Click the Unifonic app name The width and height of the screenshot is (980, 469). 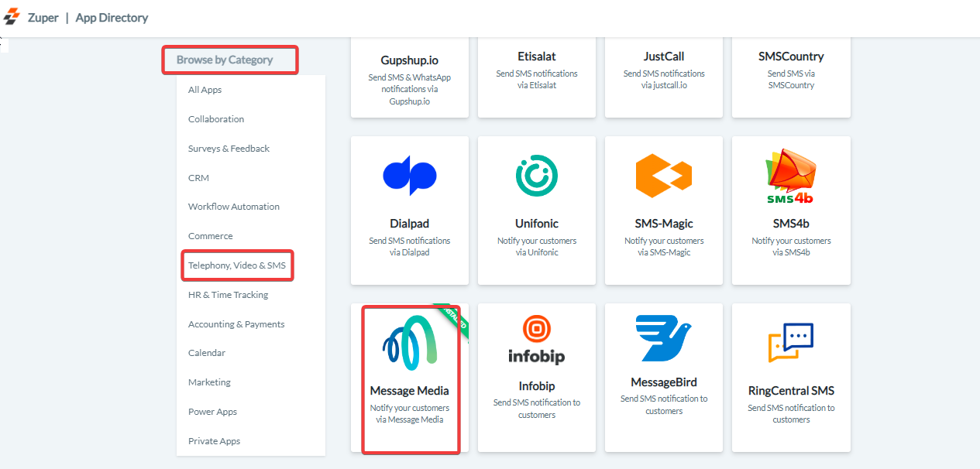(x=537, y=224)
